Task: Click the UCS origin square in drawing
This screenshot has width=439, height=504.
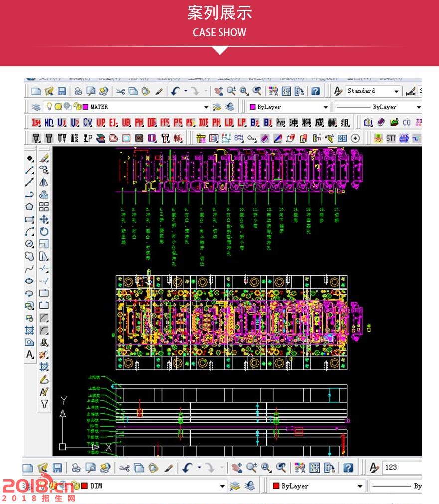Action: [62, 447]
